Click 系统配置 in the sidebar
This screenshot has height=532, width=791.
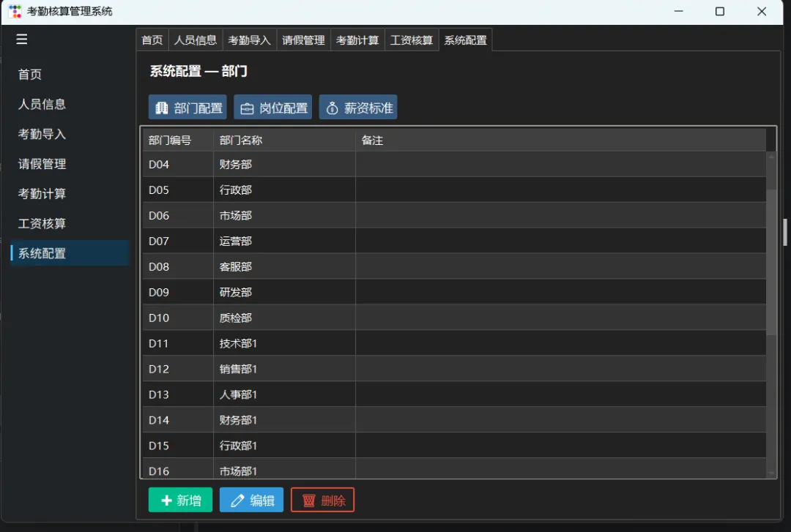(x=70, y=253)
